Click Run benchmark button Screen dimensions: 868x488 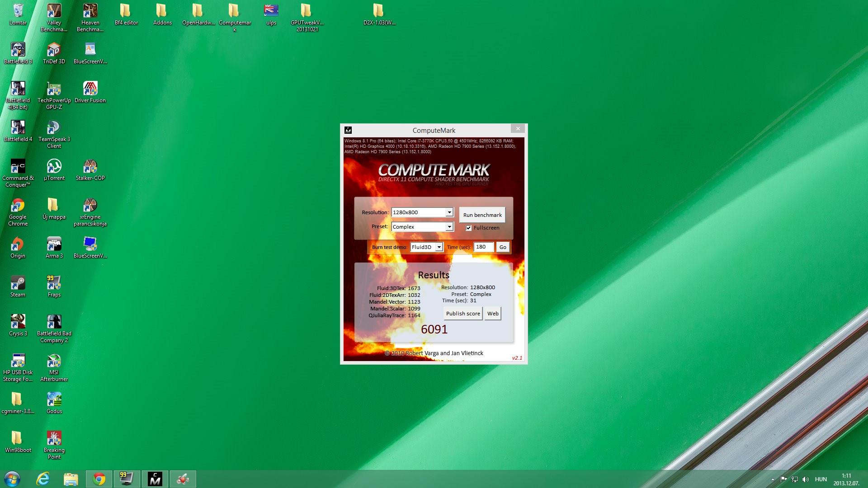(482, 215)
